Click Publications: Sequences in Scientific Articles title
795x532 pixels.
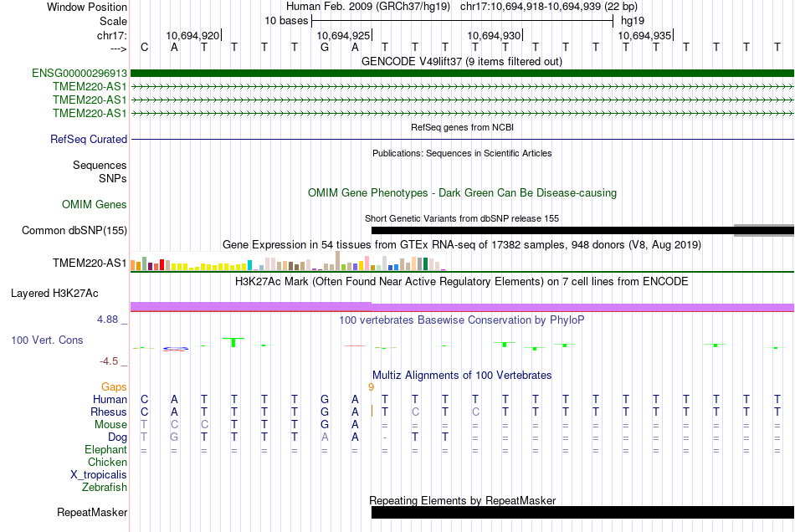tap(462, 154)
